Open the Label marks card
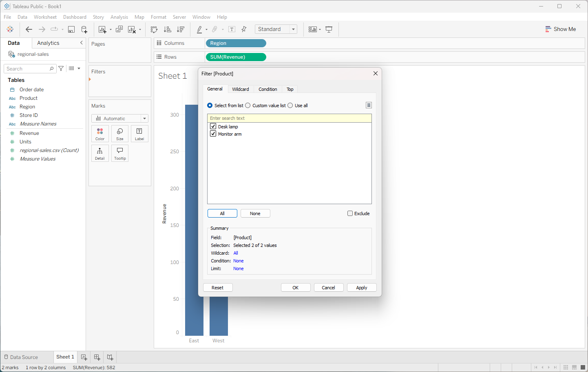 click(x=139, y=134)
